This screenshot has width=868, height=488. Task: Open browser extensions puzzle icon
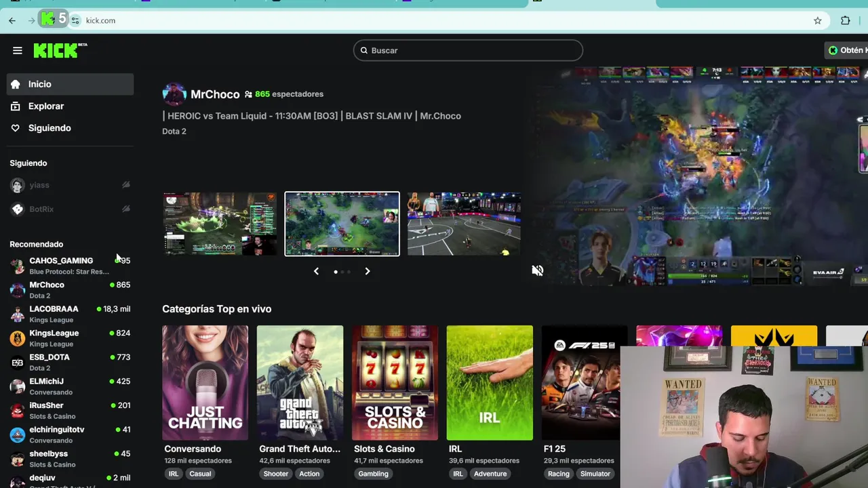pos(846,20)
